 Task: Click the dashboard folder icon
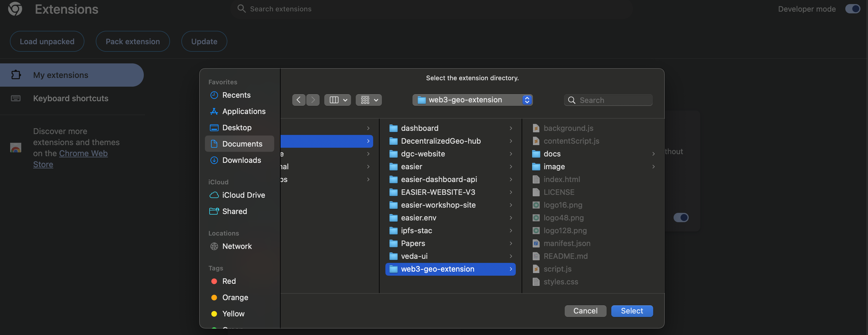pos(393,128)
